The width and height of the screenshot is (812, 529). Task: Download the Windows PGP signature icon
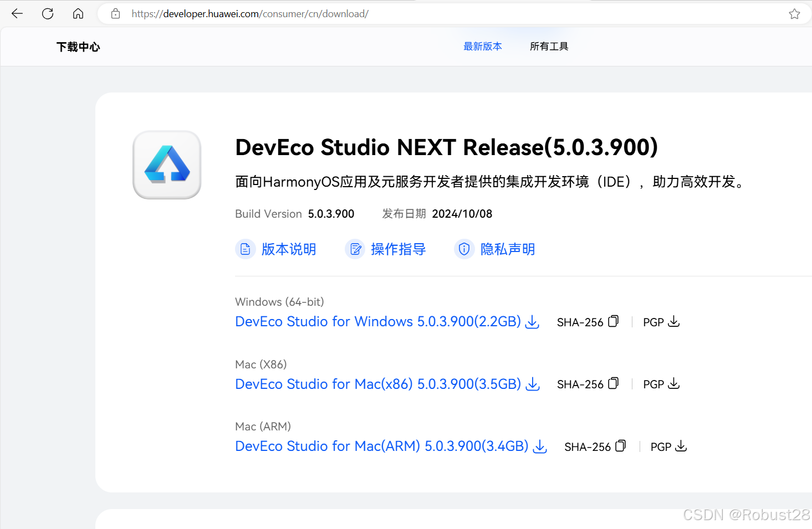pyautogui.click(x=673, y=321)
